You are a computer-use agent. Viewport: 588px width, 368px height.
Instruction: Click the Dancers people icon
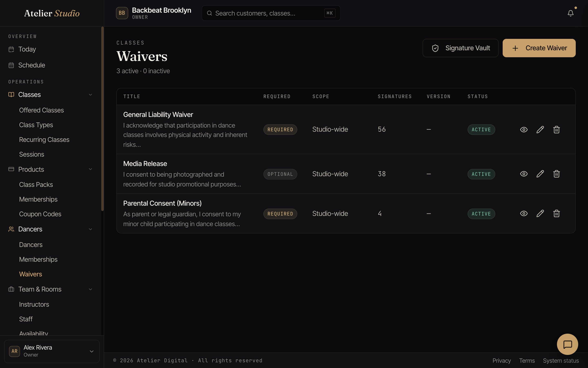pyautogui.click(x=11, y=229)
